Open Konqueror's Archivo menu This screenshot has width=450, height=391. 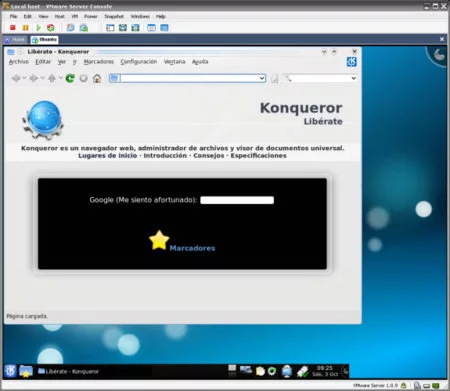point(19,62)
